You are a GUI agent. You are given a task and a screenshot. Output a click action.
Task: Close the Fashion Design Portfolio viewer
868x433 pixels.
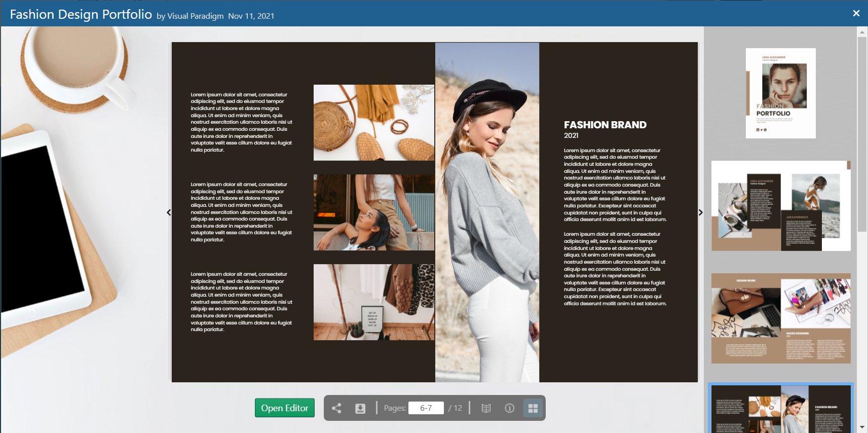click(x=856, y=13)
